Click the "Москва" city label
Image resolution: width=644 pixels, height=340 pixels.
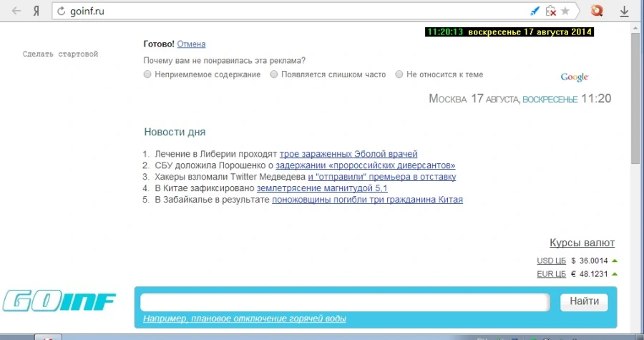tap(448, 99)
